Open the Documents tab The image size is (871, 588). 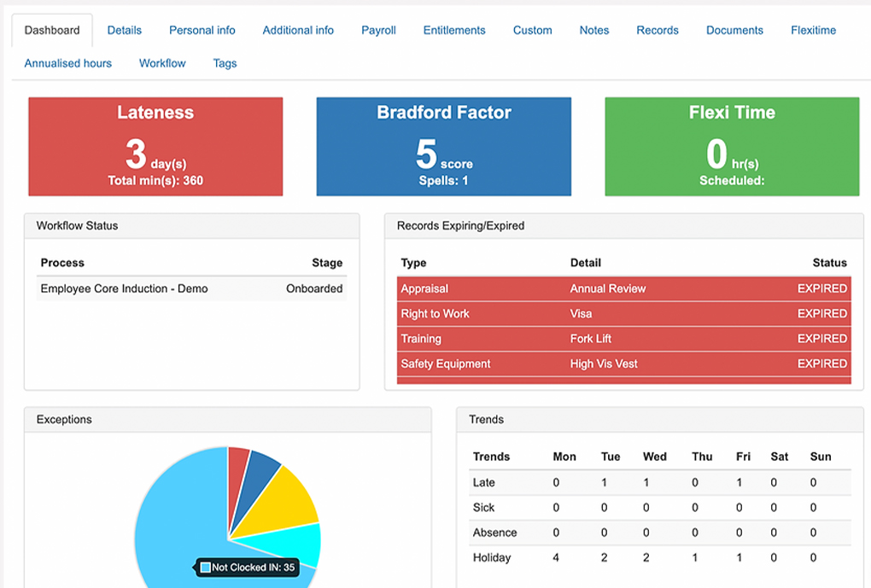coord(735,31)
